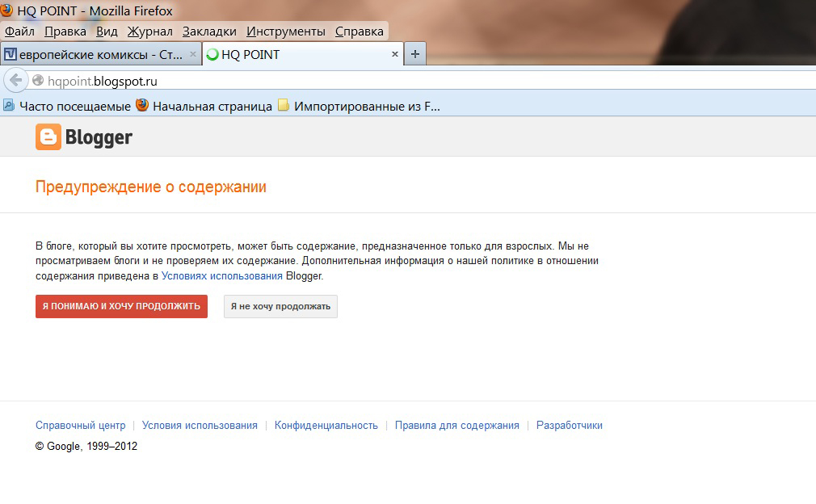Select the HQ POINT tab
The image size is (816, 504).
[303, 54]
